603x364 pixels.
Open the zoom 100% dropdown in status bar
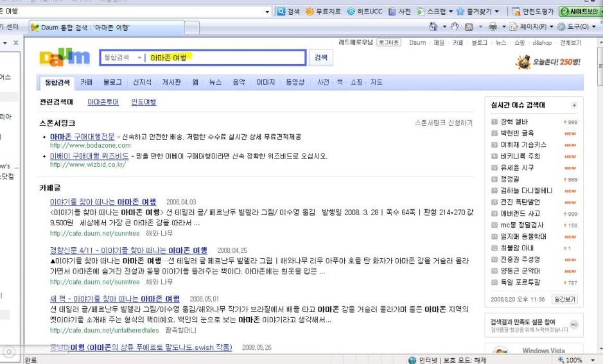593,360
